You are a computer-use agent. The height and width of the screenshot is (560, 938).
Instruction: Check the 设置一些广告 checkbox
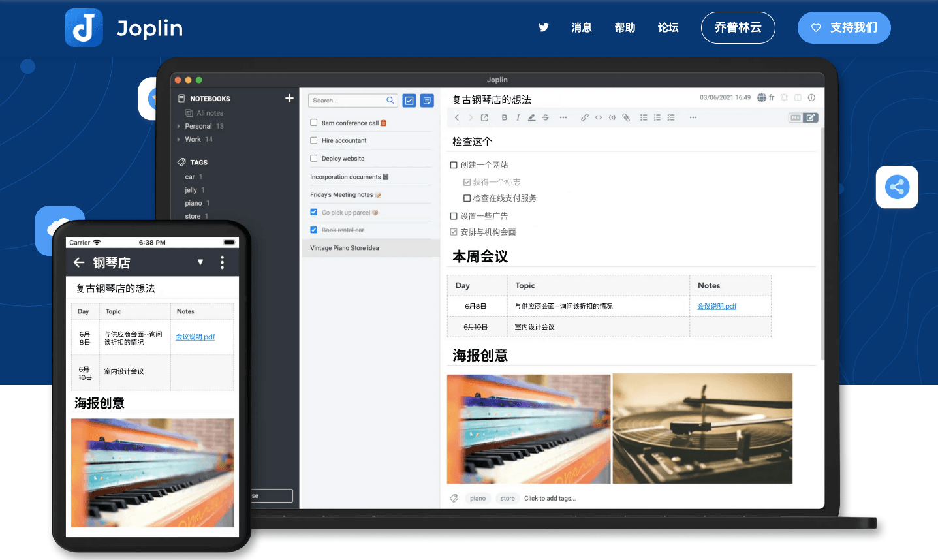pos(454,216)
